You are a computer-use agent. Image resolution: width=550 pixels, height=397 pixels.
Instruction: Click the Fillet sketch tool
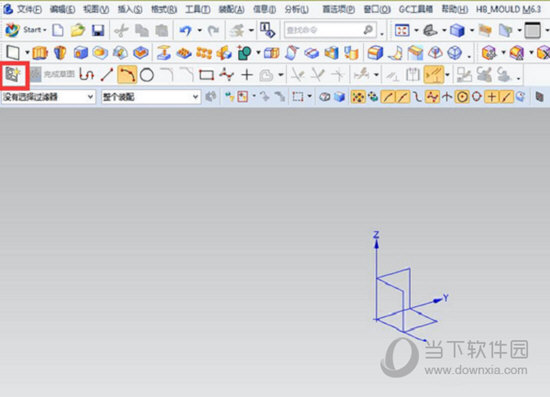coord(167,74)
